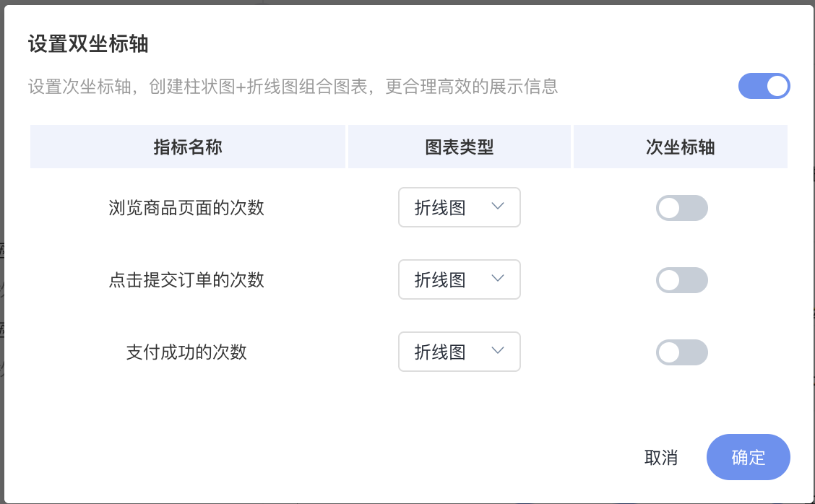
Task: Open chart type dropdown for 支付成功的次数
Action: click(460, 352)
